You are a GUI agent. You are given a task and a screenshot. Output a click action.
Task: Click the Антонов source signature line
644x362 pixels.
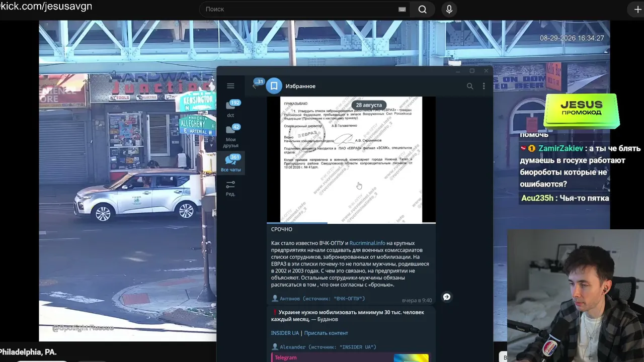[x=318, y=299]
